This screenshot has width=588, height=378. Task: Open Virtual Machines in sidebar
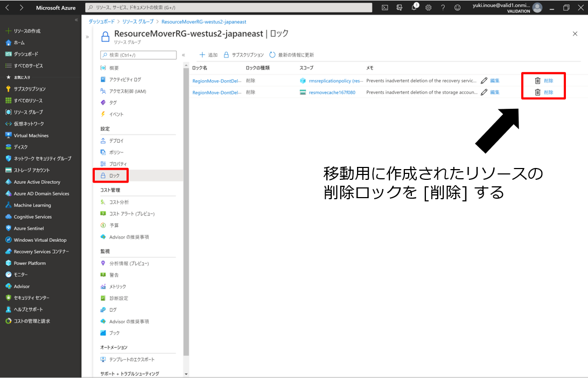[x=27, y=135]
